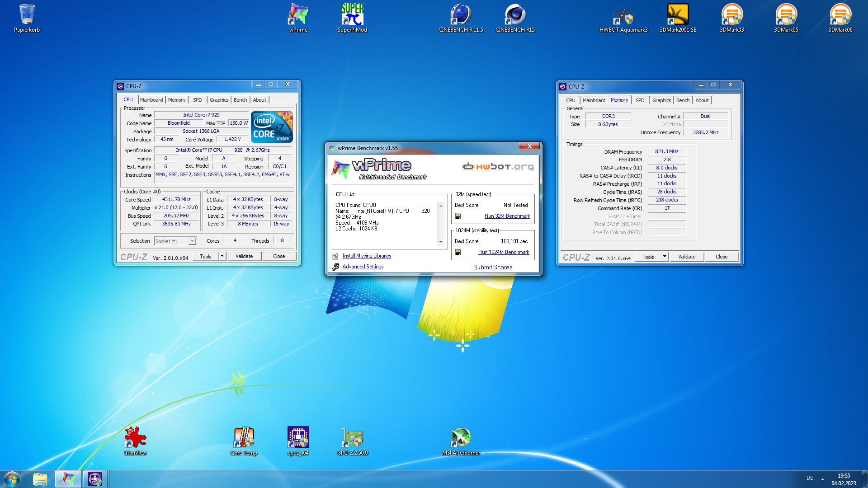Select the CPU-Z taskbar button
The height and width of the screenshot is (488, 868).
pyautogui.click(x=95, y=479)
